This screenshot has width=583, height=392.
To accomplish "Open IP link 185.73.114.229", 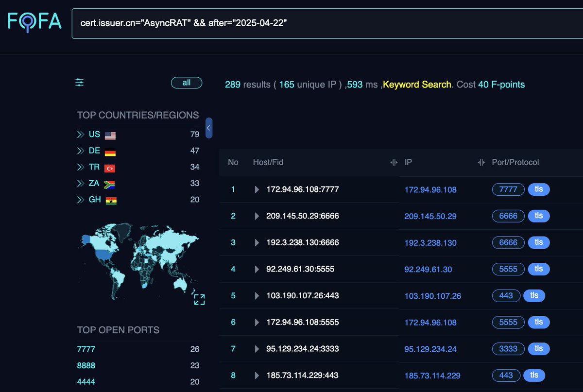I will pyautogui.click(x=432, y=375).
